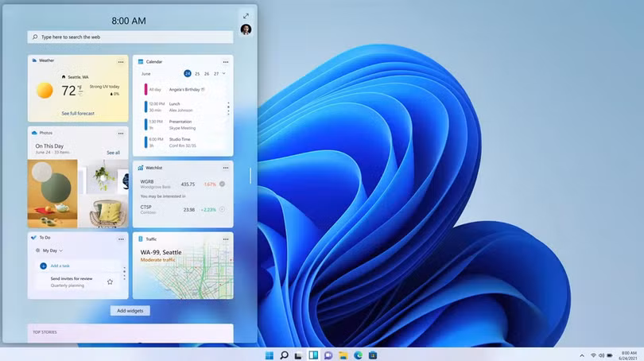Open Teams Chat from taskbar
644x361 pixels.
tap(328, 355)
